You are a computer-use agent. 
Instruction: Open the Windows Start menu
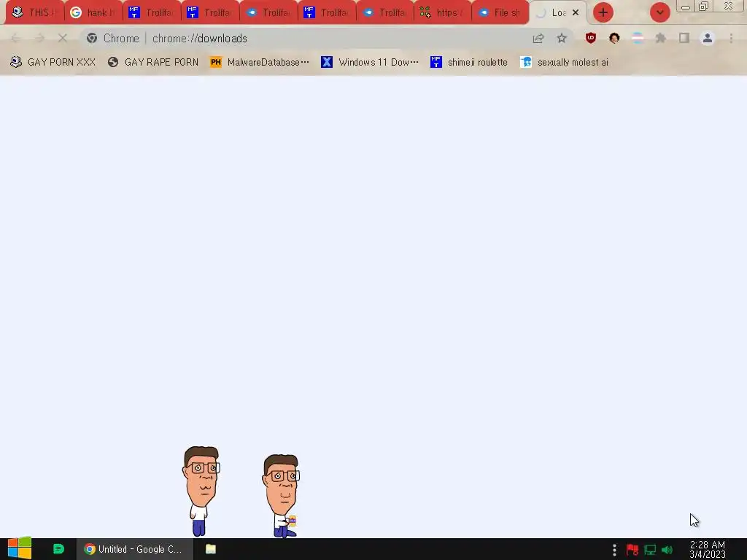20,549
